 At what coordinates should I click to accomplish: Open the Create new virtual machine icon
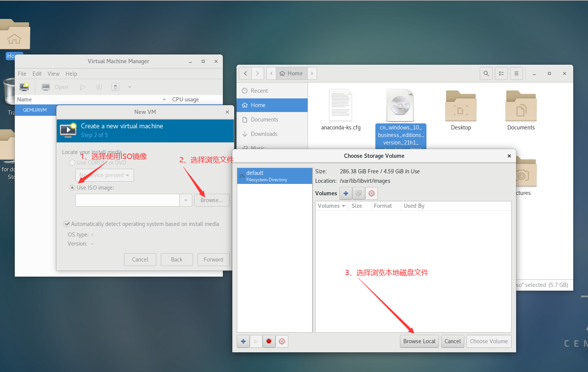click(24, 87)
